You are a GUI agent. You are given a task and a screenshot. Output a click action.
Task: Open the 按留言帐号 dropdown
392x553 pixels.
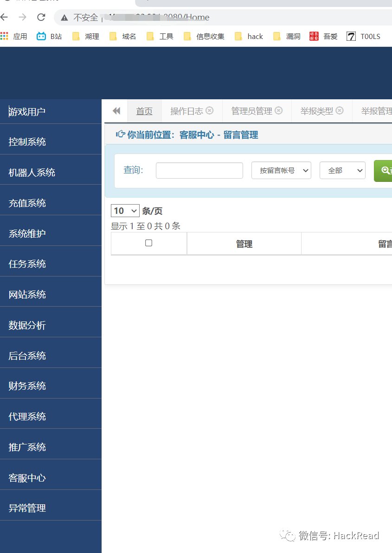tap(281, 170)
